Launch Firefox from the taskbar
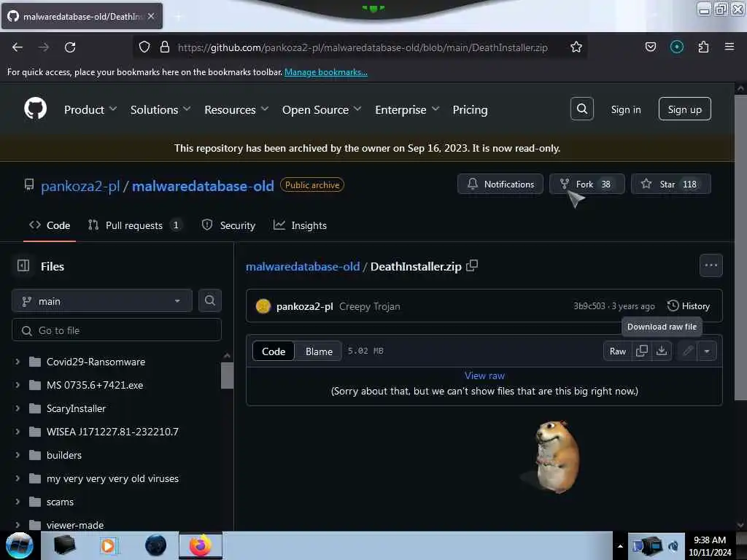This screenshot has width=747, height=560. (x=201, y=545)
